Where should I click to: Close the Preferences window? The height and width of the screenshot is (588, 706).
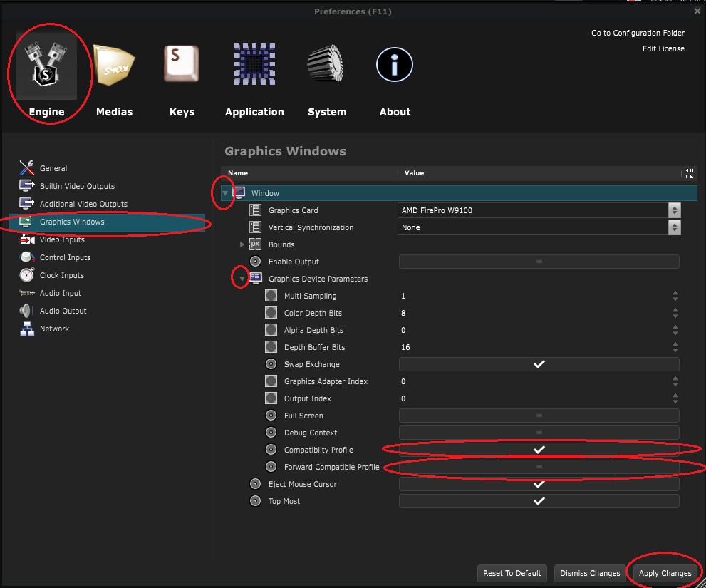(697, 11)
